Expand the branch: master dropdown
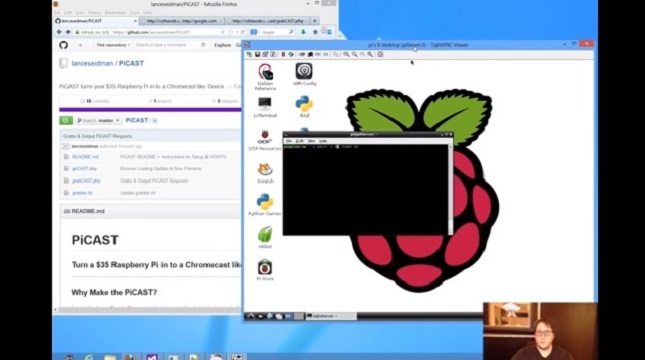645x360 pixels. pos(98,120)
